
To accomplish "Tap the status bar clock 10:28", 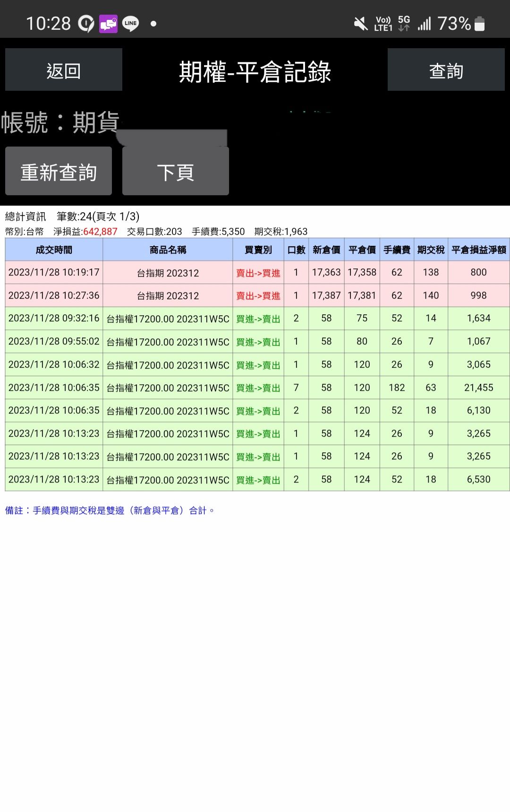I will 48,23.
